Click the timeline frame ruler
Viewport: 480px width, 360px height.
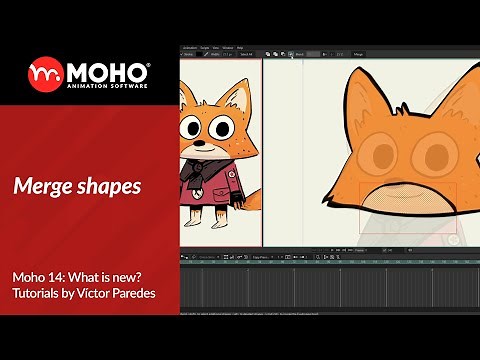(330, 262)
